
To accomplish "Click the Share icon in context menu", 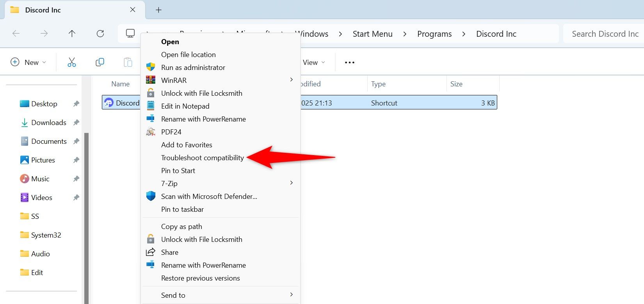I will [x=151, y=252].
